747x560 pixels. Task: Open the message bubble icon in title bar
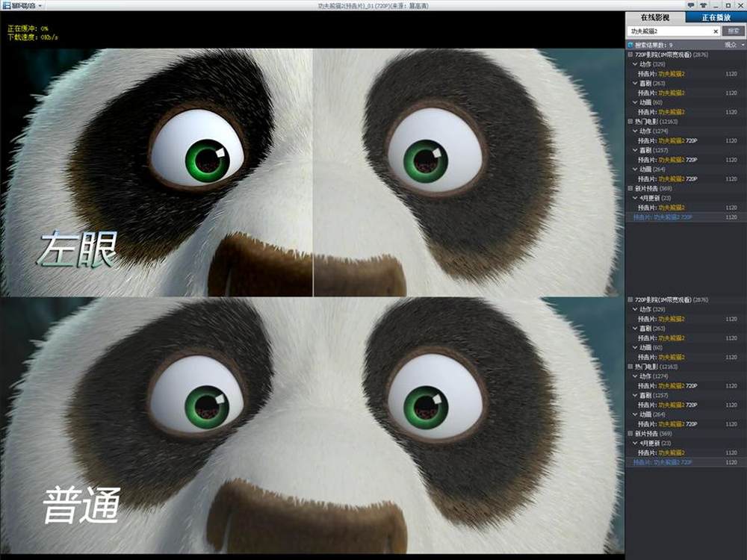691,5
